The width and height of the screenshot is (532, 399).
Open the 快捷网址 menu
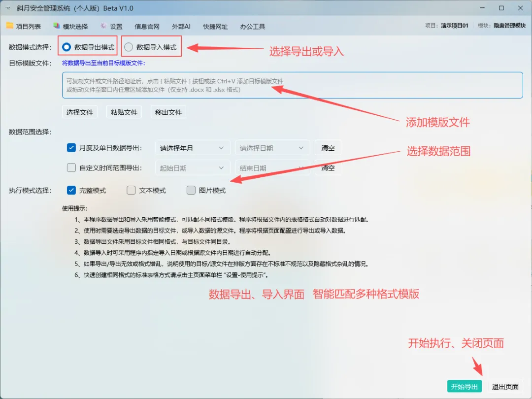pyautogui.click(x=215, y=27)
